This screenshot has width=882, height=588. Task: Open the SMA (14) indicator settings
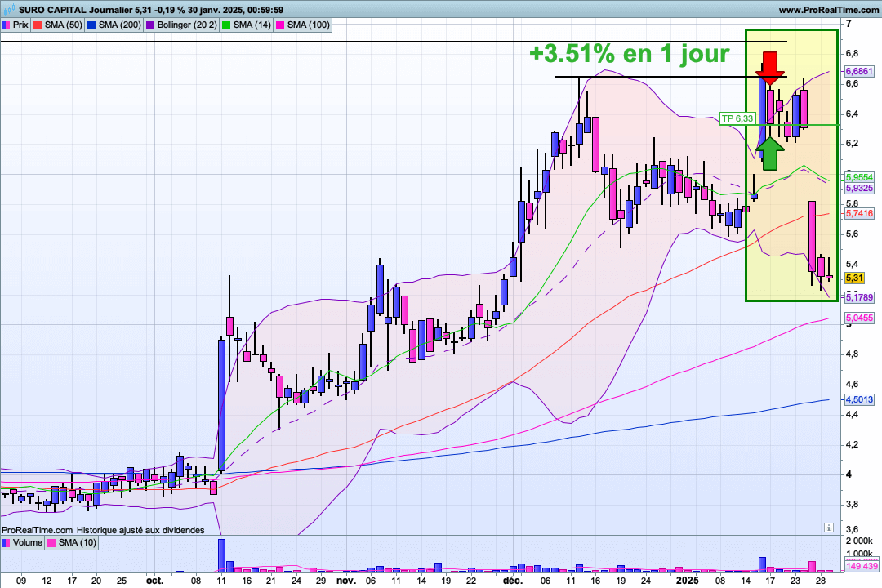(x=247, y=24)
